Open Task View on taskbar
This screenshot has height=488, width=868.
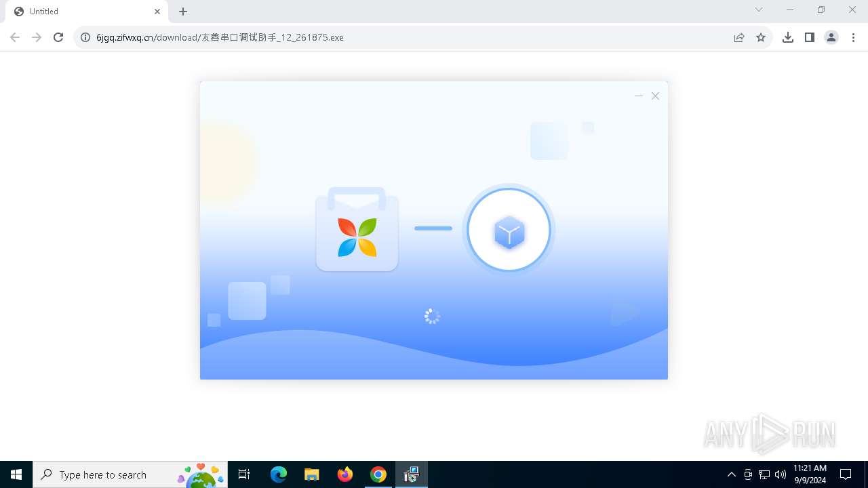[x=244, y=474]
